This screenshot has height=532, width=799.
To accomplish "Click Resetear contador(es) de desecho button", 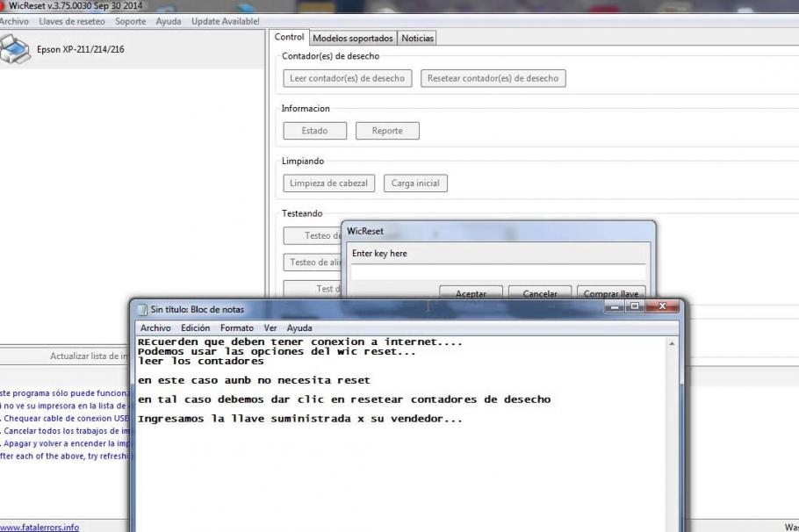I will 493,78.
